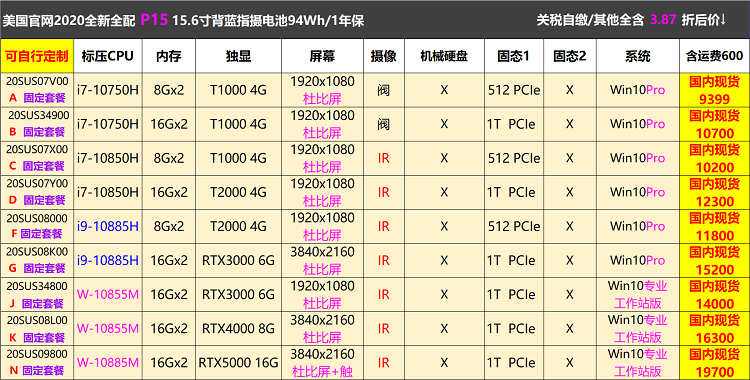The height and width of the screenshot is (380, 750).
Task: Select model code 20SUS09800
Action: [37, 354]
